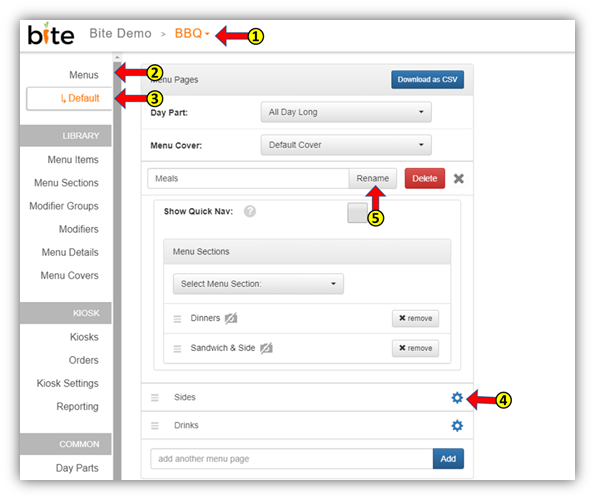Image resolution: width=595 pixels, height=500 pixels.
Task: Expand the Select Menu Section dropdown
Action: pyautogui.click(x=258, y=284)
